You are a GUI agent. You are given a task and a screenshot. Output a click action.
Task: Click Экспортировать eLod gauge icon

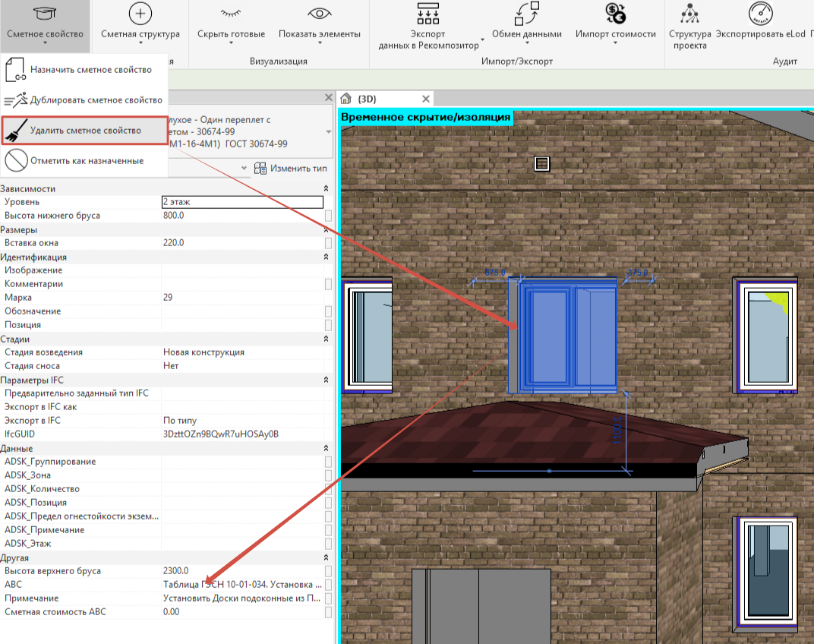[761, 14]
